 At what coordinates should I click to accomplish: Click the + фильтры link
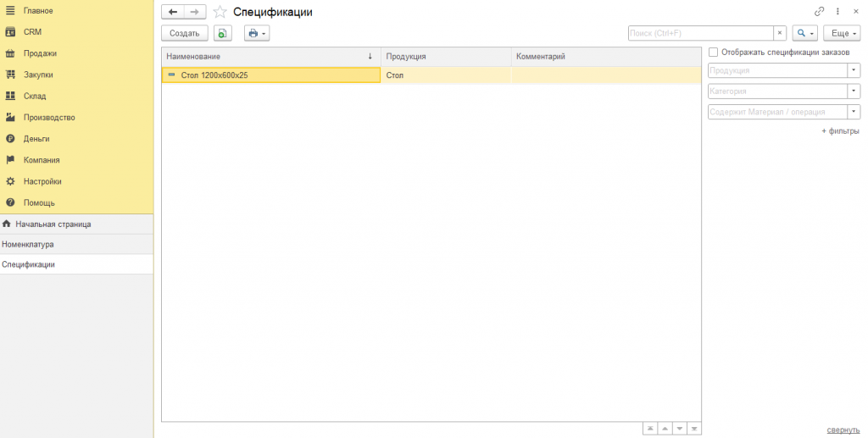pyautogui.click(x=840, y=131)
